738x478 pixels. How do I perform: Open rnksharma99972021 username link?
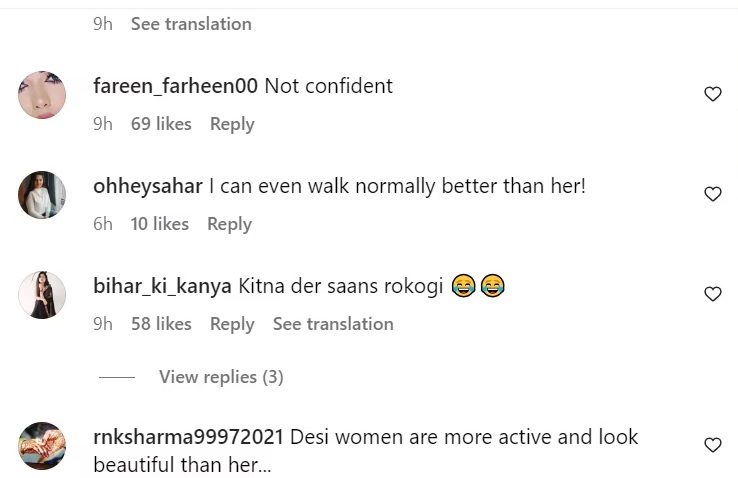(189, 437)
